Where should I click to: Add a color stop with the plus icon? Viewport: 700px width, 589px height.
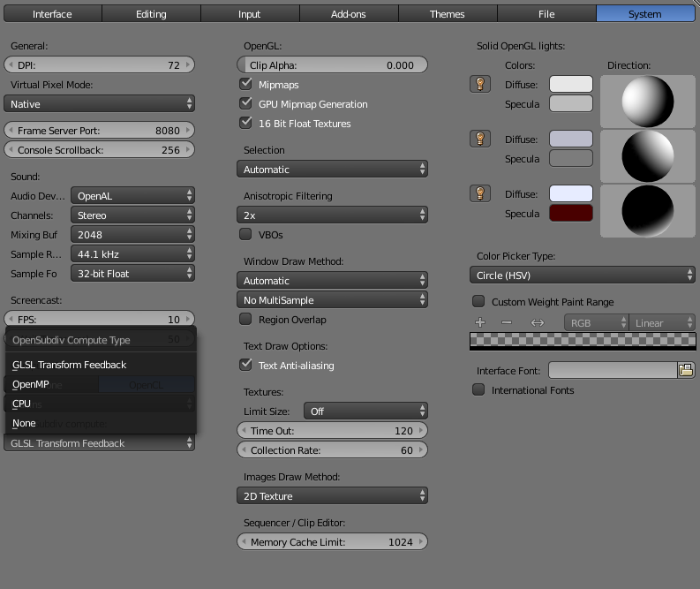coord(480,322)
